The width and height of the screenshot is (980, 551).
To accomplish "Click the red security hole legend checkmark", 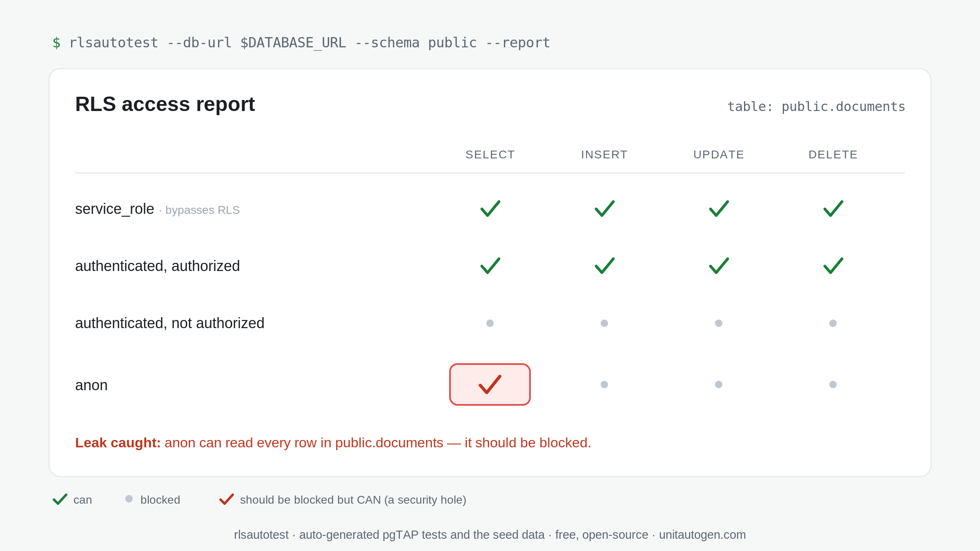I will click(227, 499).
